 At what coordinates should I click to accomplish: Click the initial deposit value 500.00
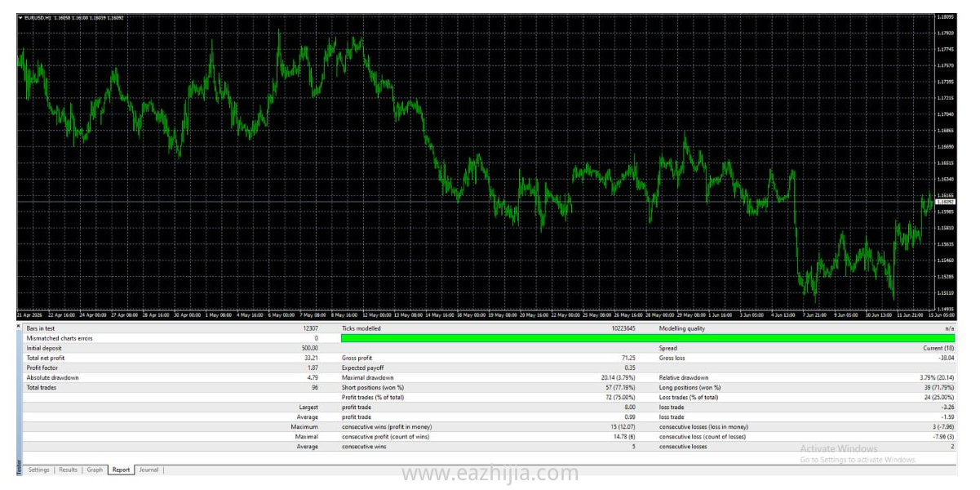[x=309, y=348]
